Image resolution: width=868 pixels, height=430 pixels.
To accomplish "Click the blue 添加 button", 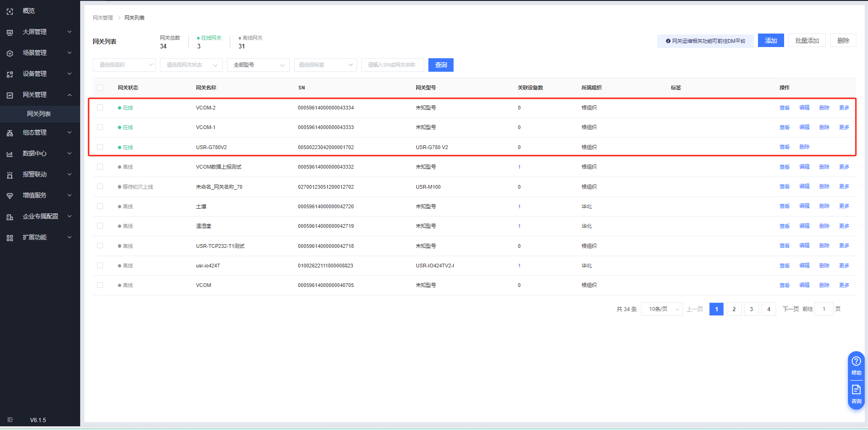I will click(771, 41).
